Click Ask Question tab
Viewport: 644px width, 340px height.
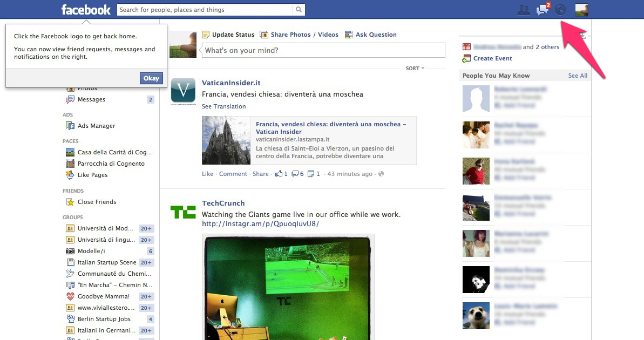(x=376, y=35)
